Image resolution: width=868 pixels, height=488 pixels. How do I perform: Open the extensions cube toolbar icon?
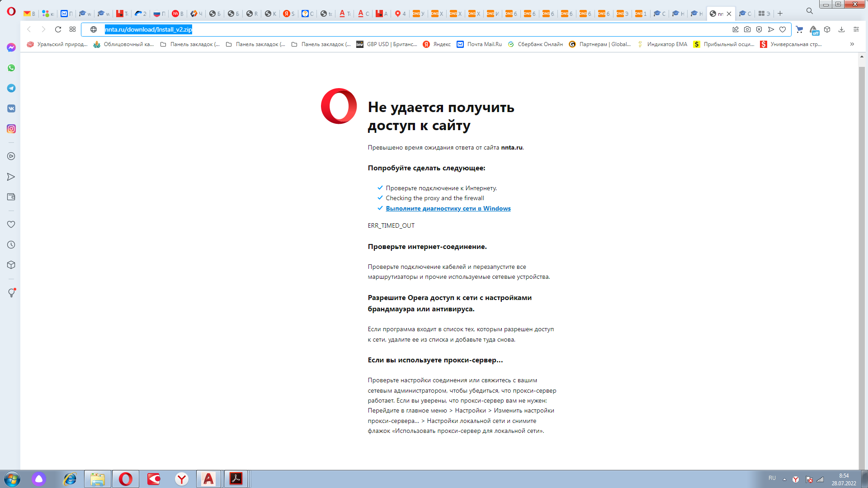pyautogui.click(x=827, y=29)
